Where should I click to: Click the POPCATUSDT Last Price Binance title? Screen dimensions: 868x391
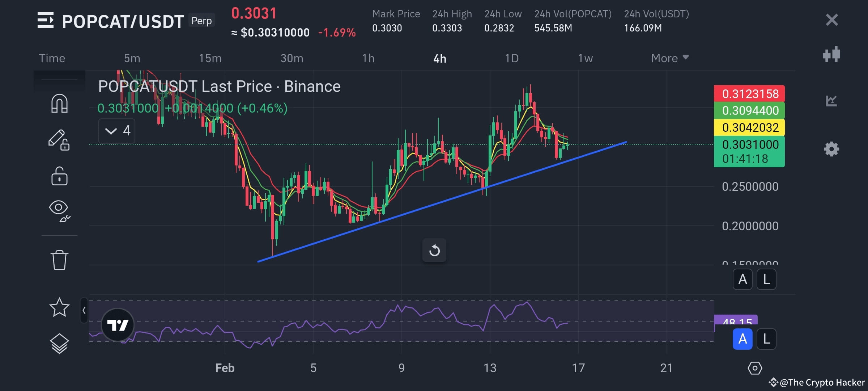219,87
